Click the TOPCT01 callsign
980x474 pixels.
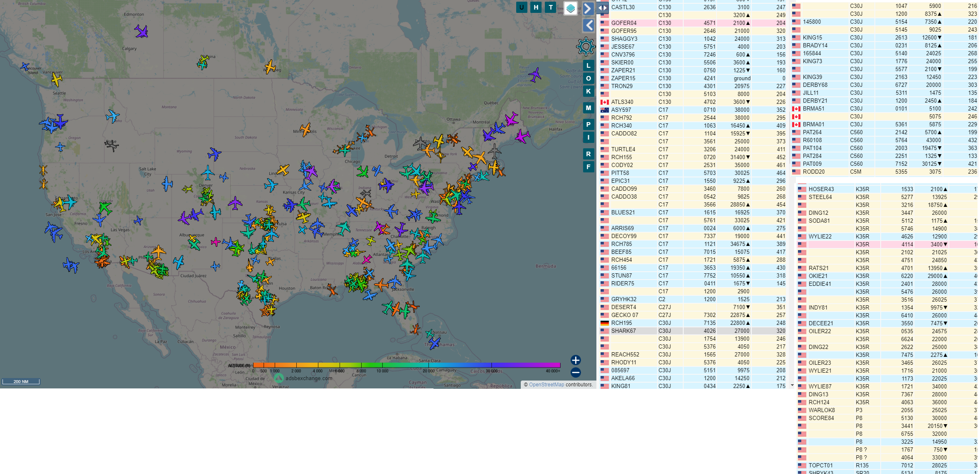click(820, 465)
